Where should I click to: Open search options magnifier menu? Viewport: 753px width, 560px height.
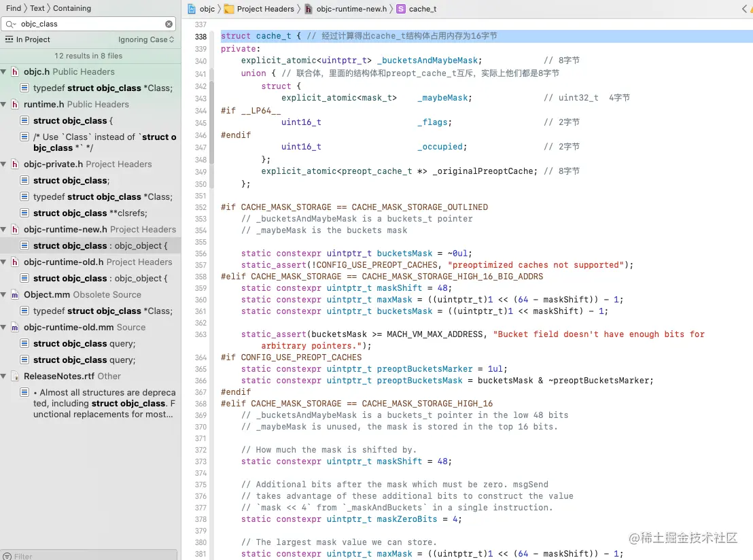pos(11,24)
